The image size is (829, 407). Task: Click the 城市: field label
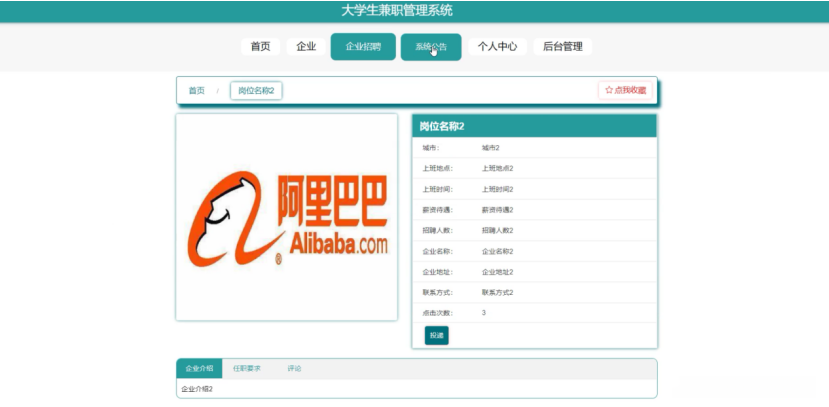pos(431,148)
